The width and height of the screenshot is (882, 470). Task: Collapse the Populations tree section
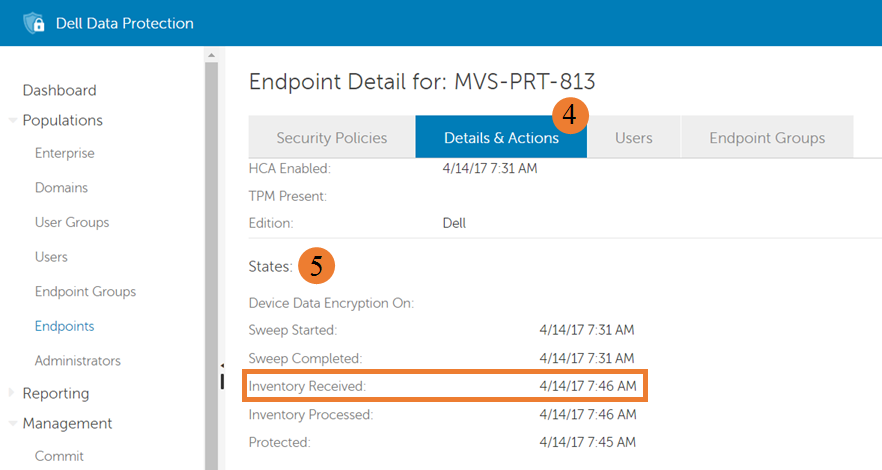click(12, 121)
